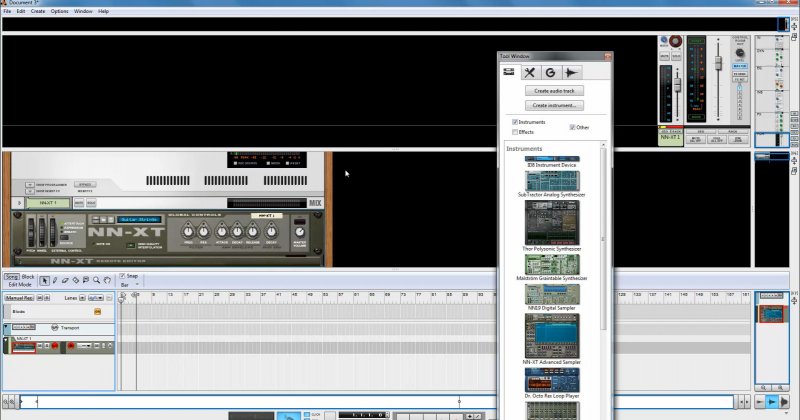Enable the Effects checkbox
This screenshot has height=420, width=800.
(x=515, y=132)
